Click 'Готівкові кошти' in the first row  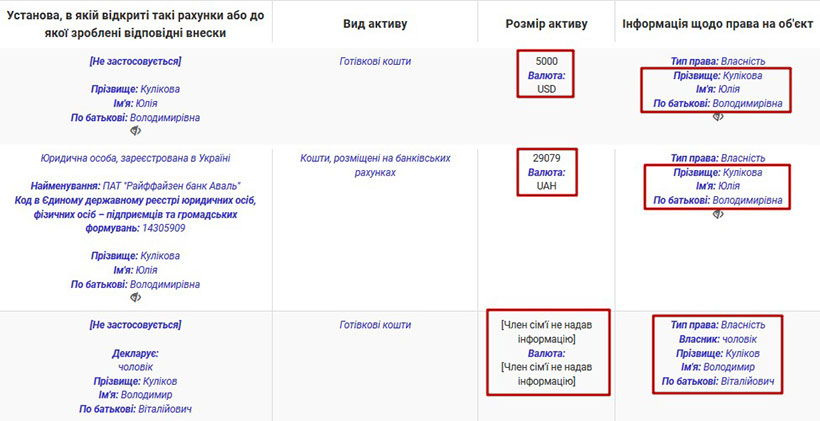tap(375, 61)
